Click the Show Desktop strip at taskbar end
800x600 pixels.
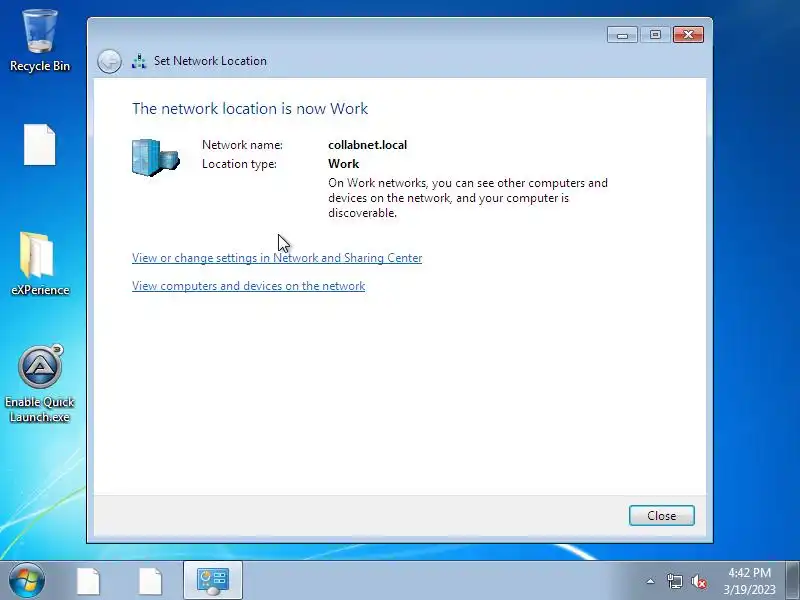tap(793, 581)
